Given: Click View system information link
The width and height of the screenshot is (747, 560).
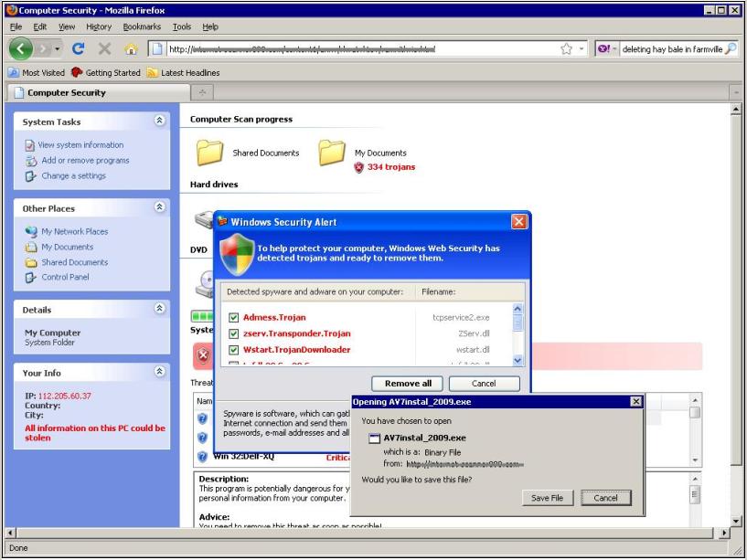Looking at the screenshot, I should click(x=80, y=144).
